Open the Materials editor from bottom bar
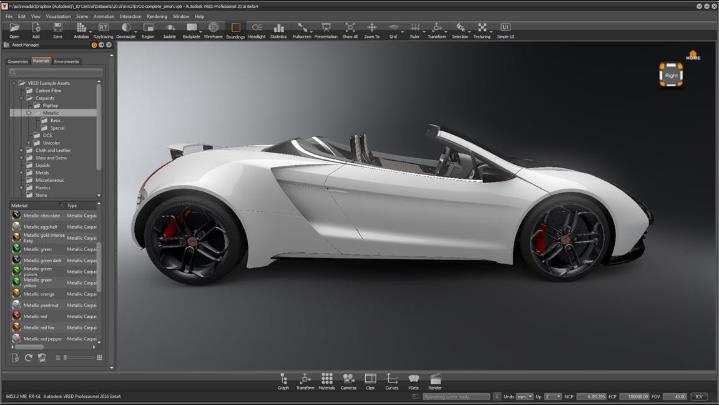 point(326,380)
